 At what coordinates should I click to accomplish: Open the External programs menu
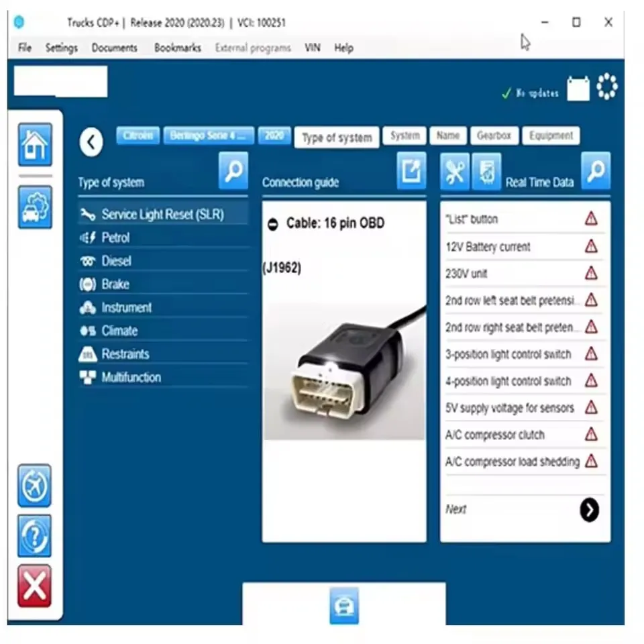253,48
